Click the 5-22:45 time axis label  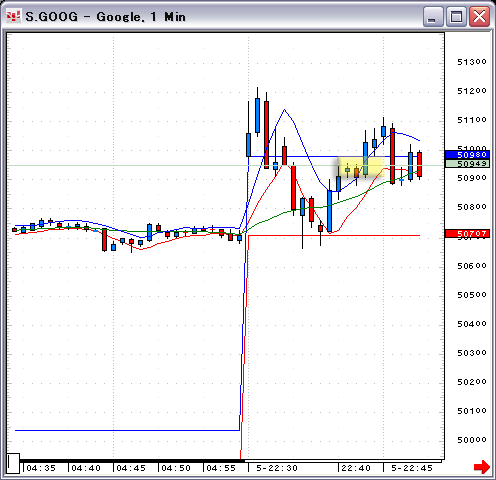[x=412, y=468]
